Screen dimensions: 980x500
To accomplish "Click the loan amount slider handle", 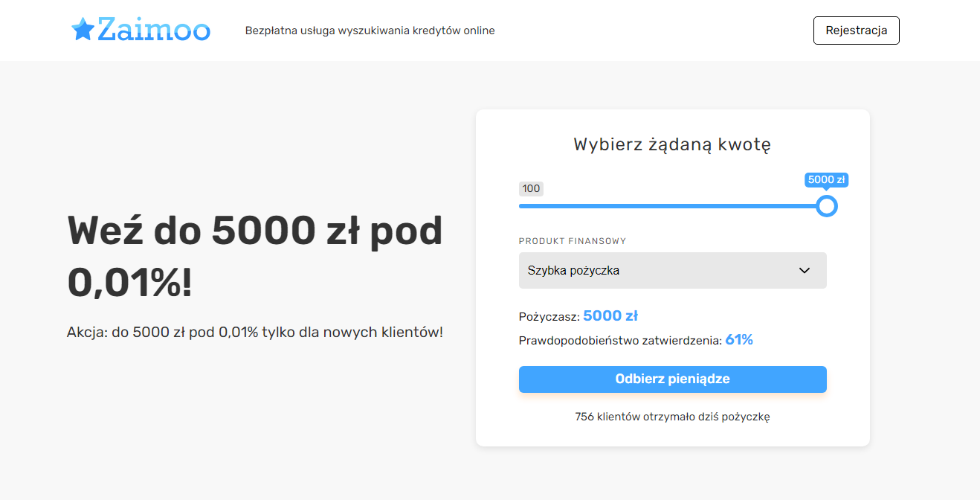I will pyautogui.click(x=827, y=206).
